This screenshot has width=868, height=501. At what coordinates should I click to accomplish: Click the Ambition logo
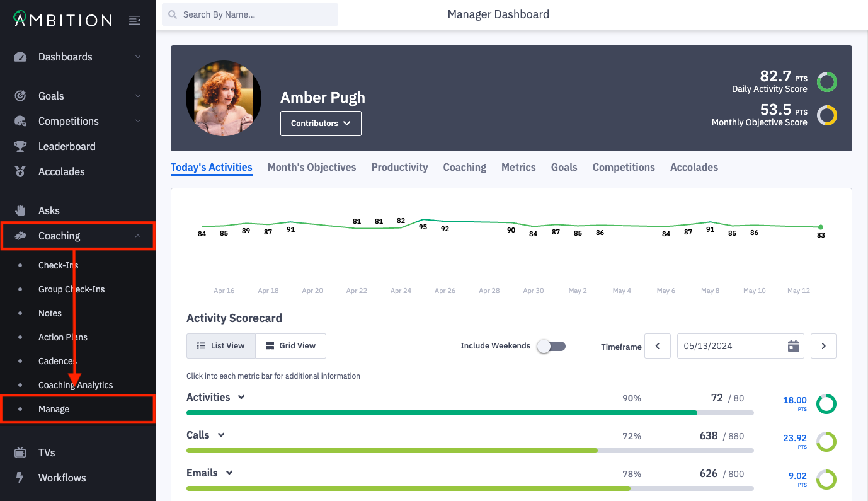pos(60,19)
